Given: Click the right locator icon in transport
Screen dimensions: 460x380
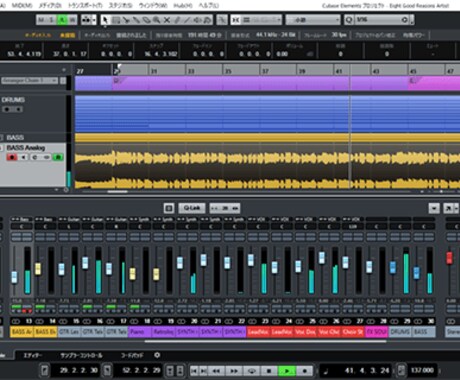Looking at the screenshot, I should [107, 370].
